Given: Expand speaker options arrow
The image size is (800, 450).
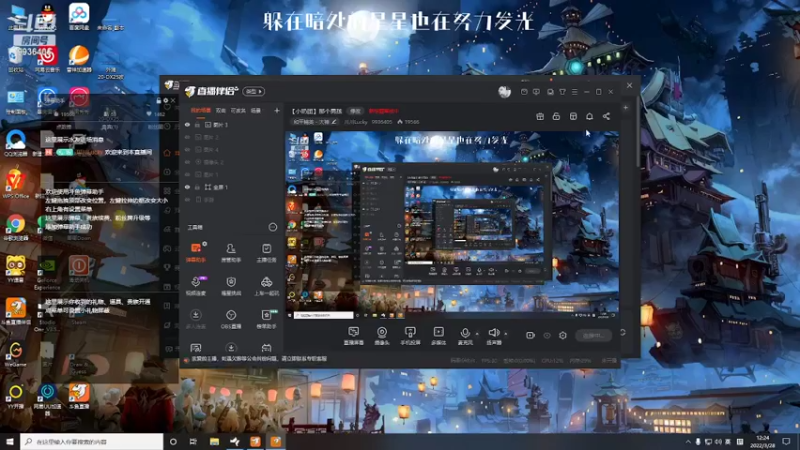Looking at the screenshot, I should [506, 334].
